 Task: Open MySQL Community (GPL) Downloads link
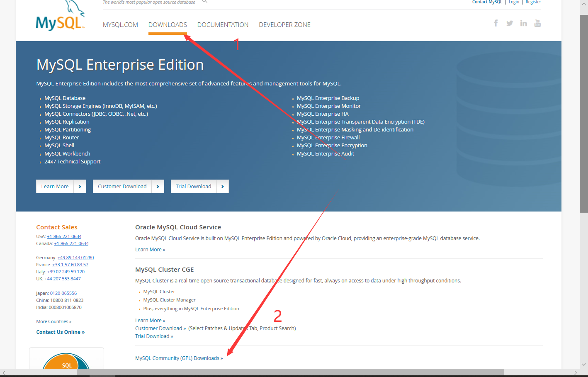pos(179,358)
